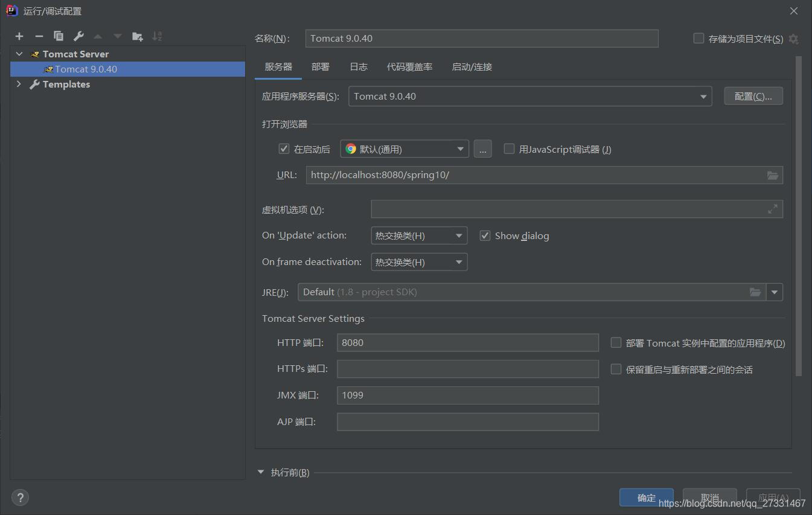The image size is (812, 515).
Task: Select Tomcat 9.0.40 in the tree
Action: pos(127,69)
